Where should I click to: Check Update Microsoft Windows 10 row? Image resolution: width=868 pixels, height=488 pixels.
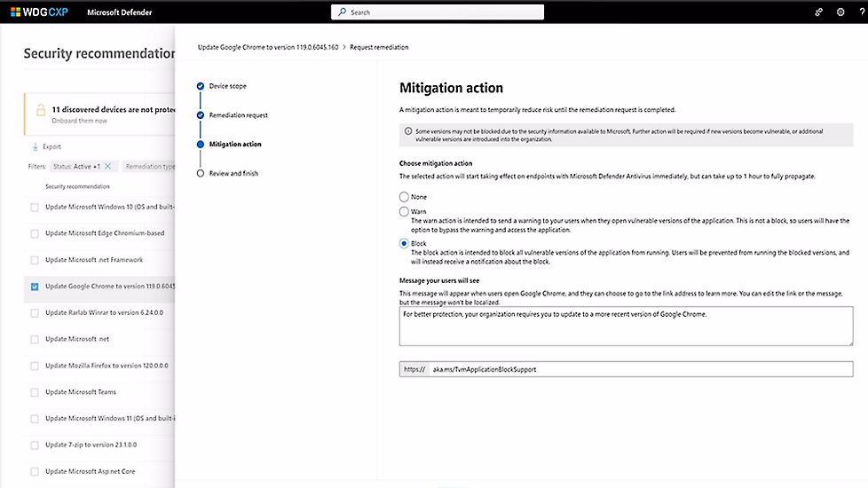click(x=35, y=207)
